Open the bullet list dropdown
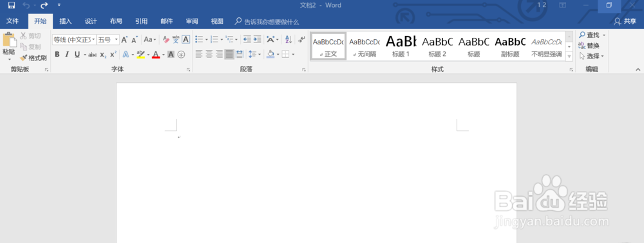The height and width of the screenshot is (243, 644). (207, 40)
